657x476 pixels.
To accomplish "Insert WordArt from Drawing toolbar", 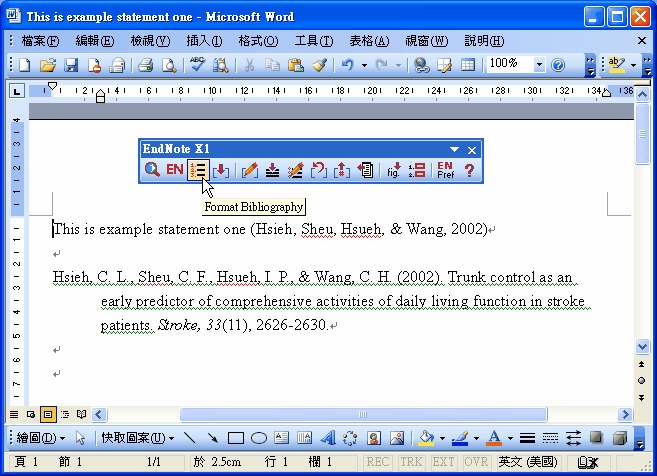I will pos(328,438).
